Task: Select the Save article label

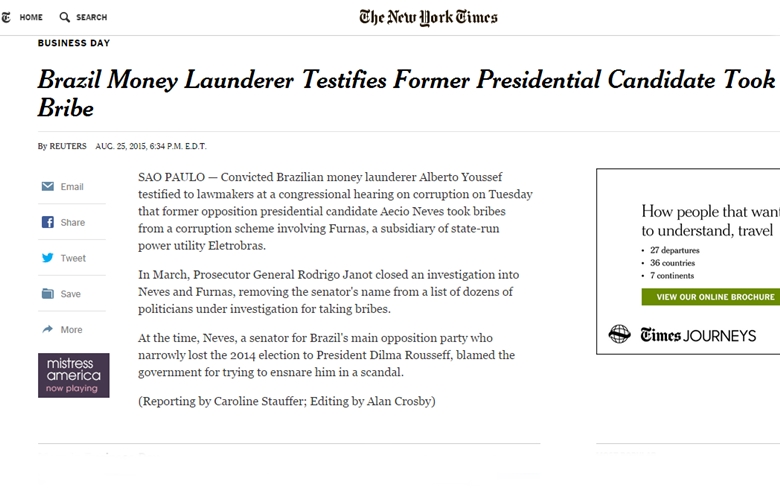Action: pos(70,294)
